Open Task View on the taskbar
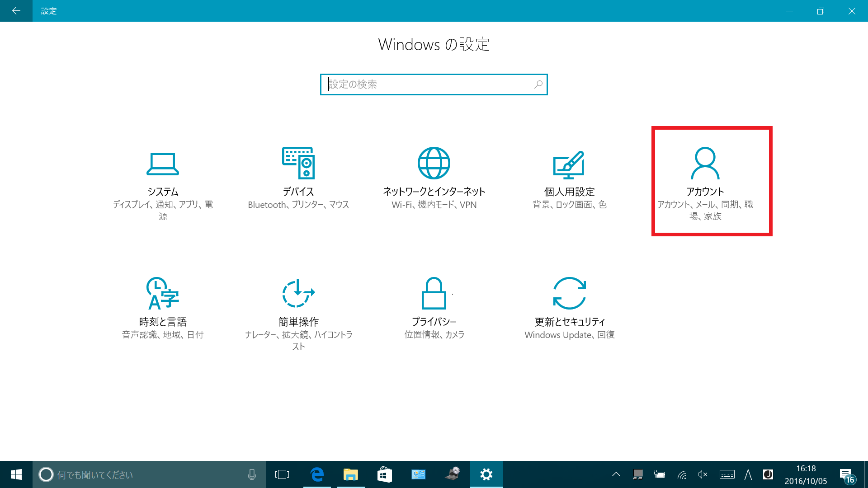The image size is (868, 488). tap(282, 474)
